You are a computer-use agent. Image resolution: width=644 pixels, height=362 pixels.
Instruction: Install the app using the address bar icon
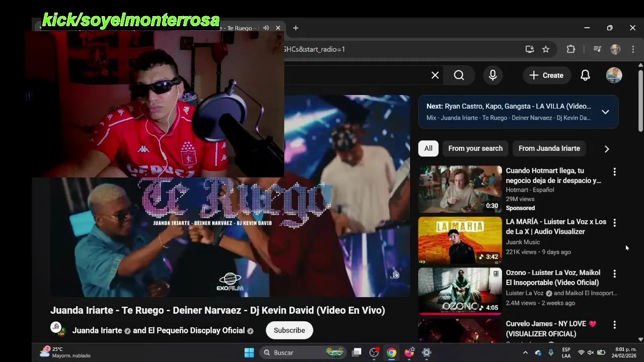point(529,49)
